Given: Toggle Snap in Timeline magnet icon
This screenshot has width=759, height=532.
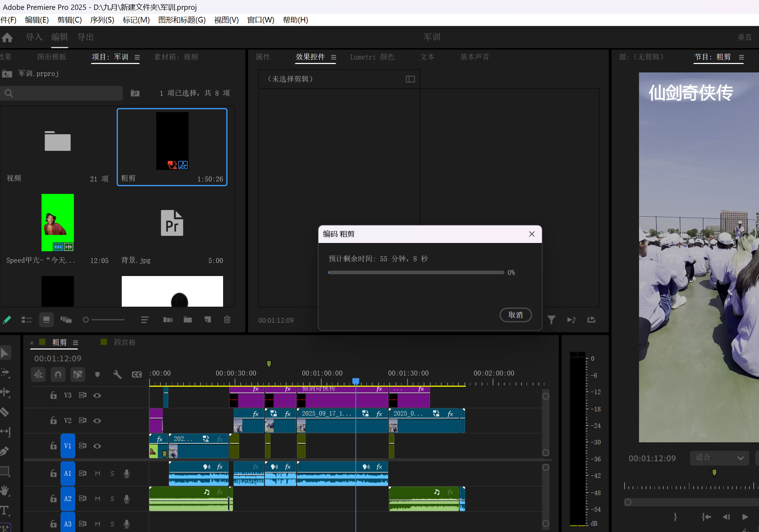Looking at the screenshot, I should (x=58, y=374).
